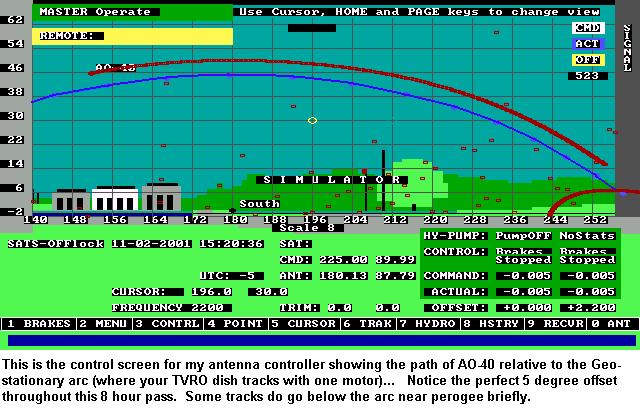Toggle the yellow OFF legend indicator
Viewport: 640px width, 414px height.
pos(586,60)
